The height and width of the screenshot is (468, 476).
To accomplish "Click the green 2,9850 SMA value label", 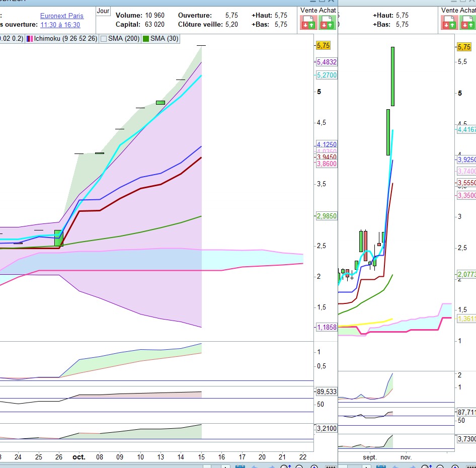I will tap(327, 216).
